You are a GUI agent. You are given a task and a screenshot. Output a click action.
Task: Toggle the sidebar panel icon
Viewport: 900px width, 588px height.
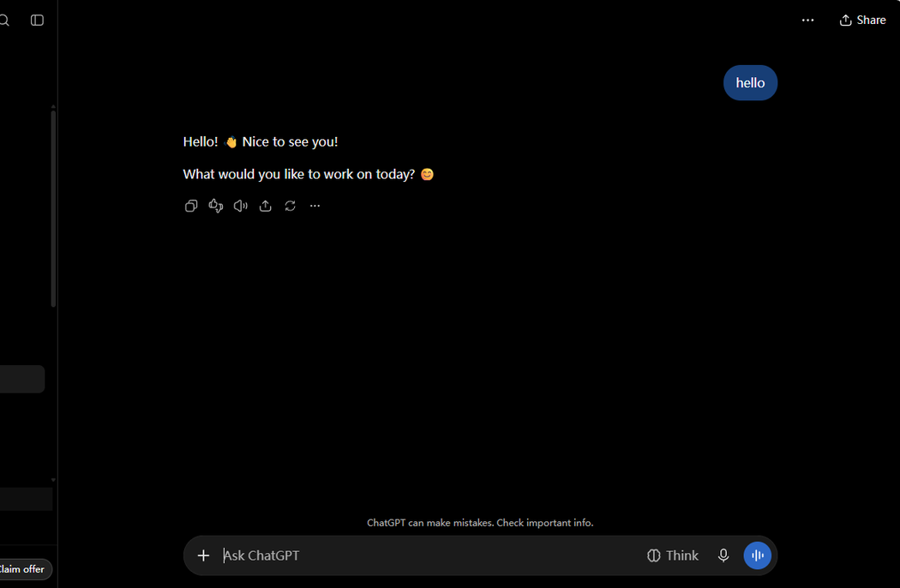(38, 20)
